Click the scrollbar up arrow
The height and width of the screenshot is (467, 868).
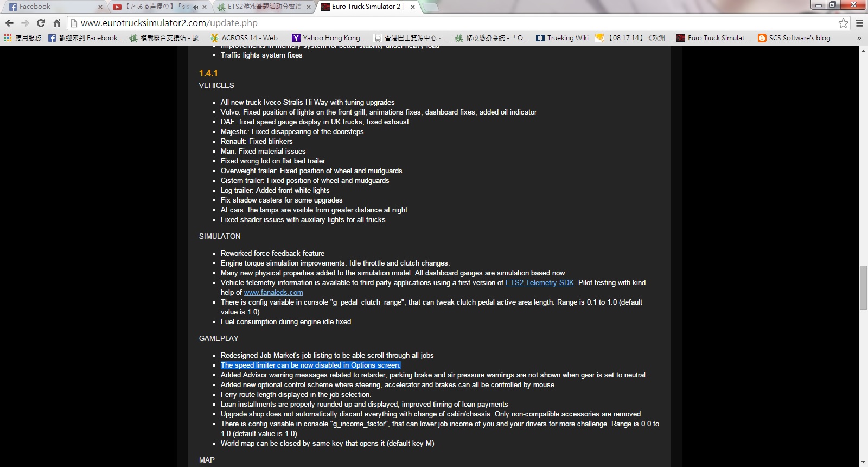(863, 51)
